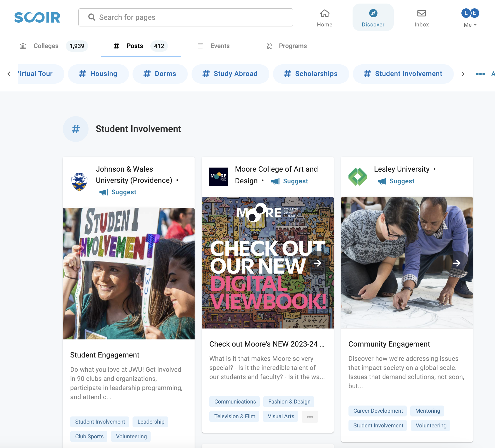Open the Digital Viewbook image
Screen dimensions: 495x448
pyautogui.click(x=268, y=263)
